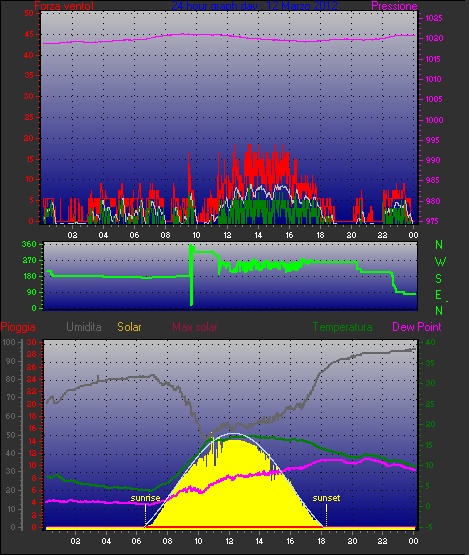The height and width of the screenshot is (555, 469).
Task: Click the sunset marker label
Action: click(x=326, y=498)
